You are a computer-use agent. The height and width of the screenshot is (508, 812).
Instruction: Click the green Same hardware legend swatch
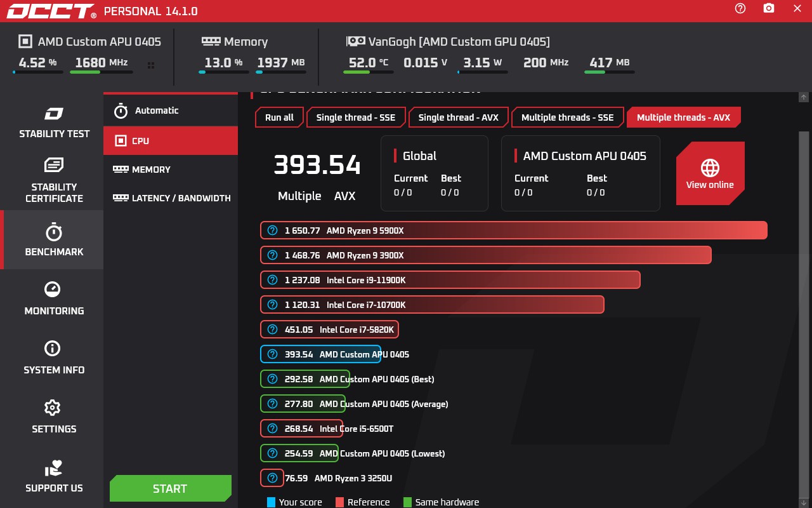[407, 502]
